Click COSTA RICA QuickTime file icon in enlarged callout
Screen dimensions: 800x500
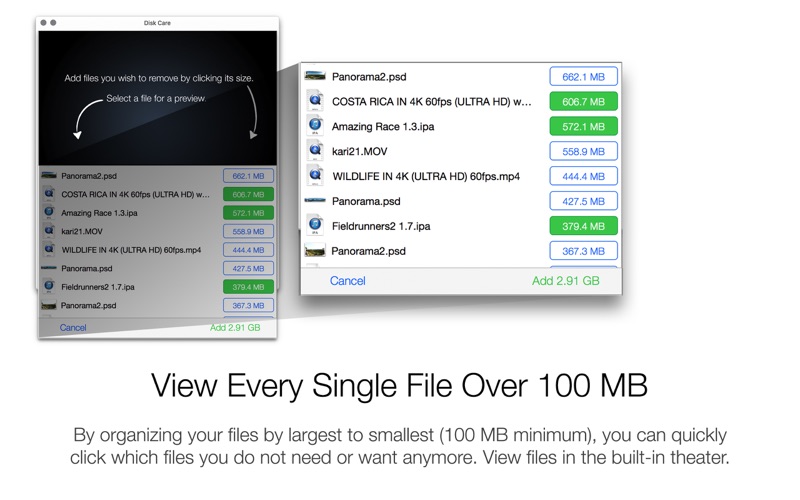click(x=315, y=101)
